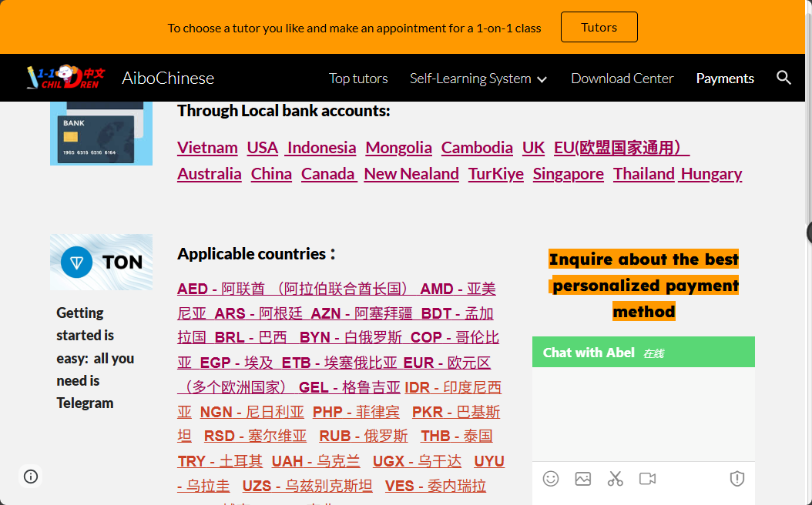Click the AiboChinese children logo icon

coord(65,78)
